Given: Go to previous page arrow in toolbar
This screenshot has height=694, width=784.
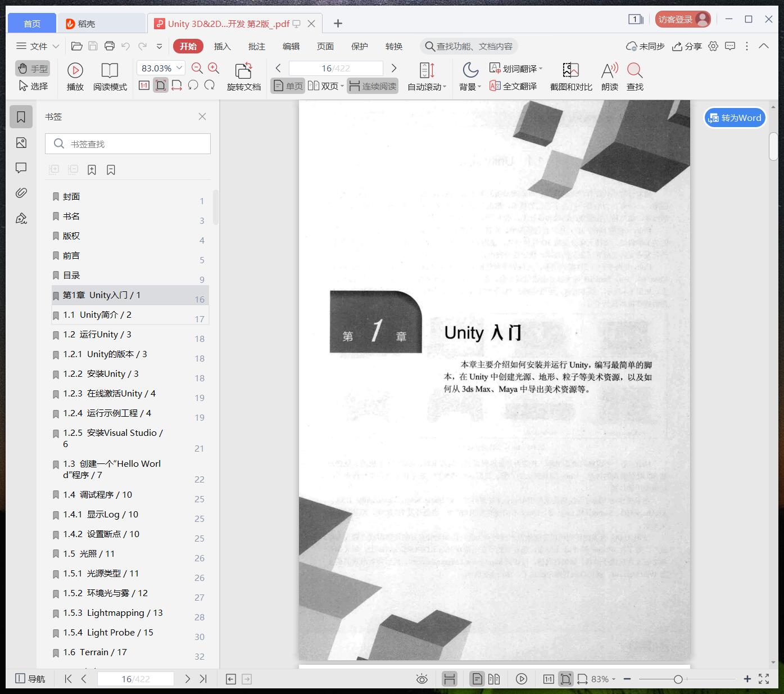Looking at the screenshot, I should coord(278,68).
